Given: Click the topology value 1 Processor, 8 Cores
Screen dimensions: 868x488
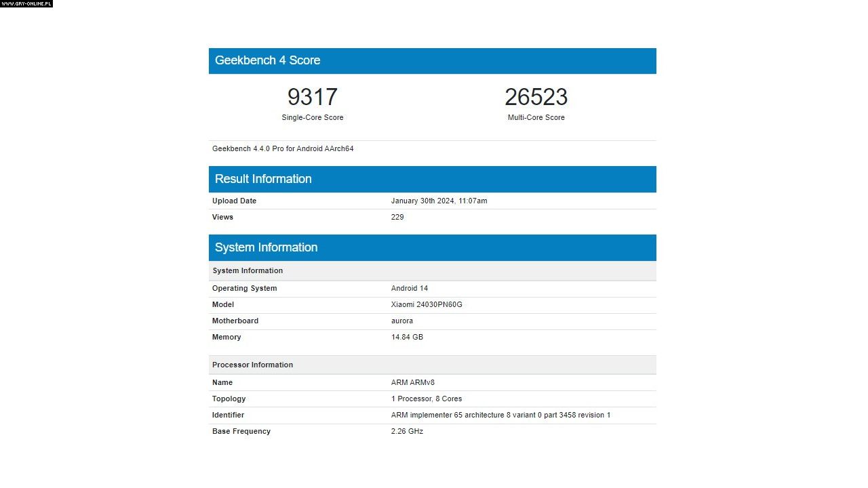Looking at the screenshot, I should tap(427, 399).
